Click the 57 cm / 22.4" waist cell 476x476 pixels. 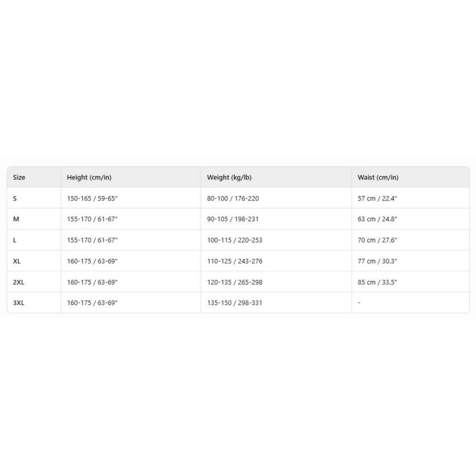tap(377, 198)
